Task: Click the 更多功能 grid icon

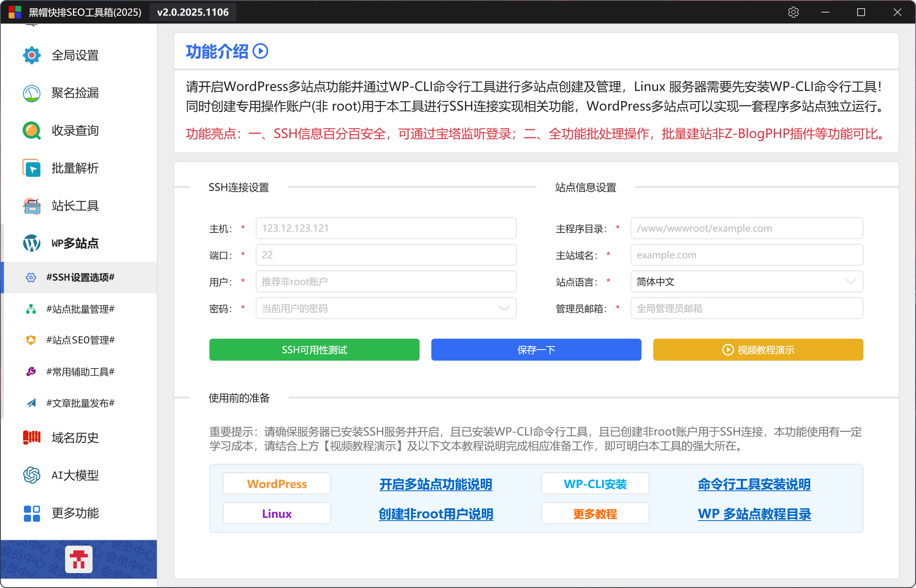Action: click(31, 513)
